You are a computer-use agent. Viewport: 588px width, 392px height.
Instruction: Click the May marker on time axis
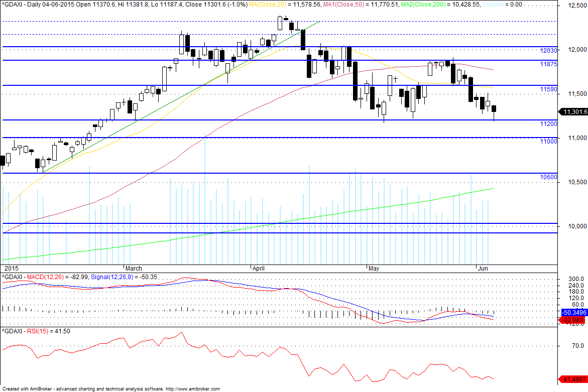coord(374,269)
